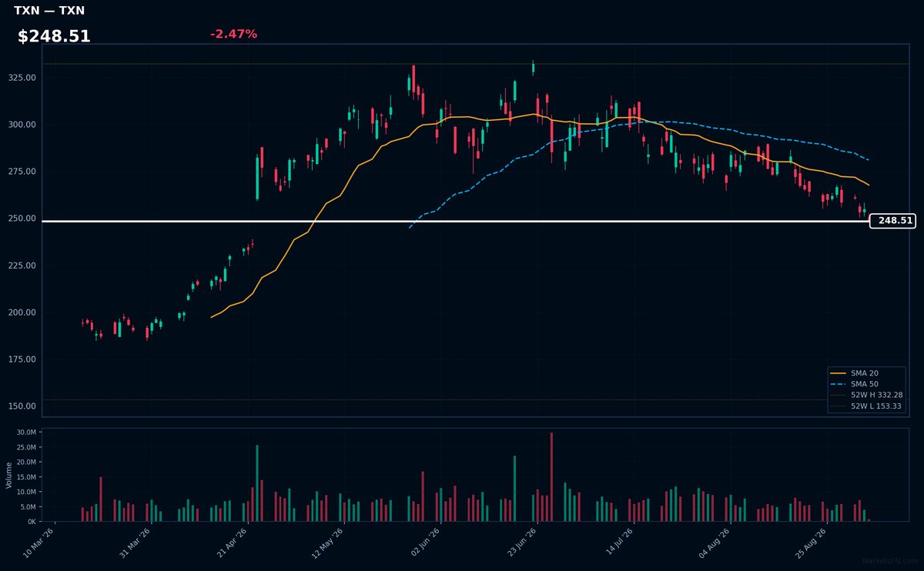Click the 23 Jun '26 date label
Image resolution: width=924 pixels, height=571 pixels.
(521, 543)
